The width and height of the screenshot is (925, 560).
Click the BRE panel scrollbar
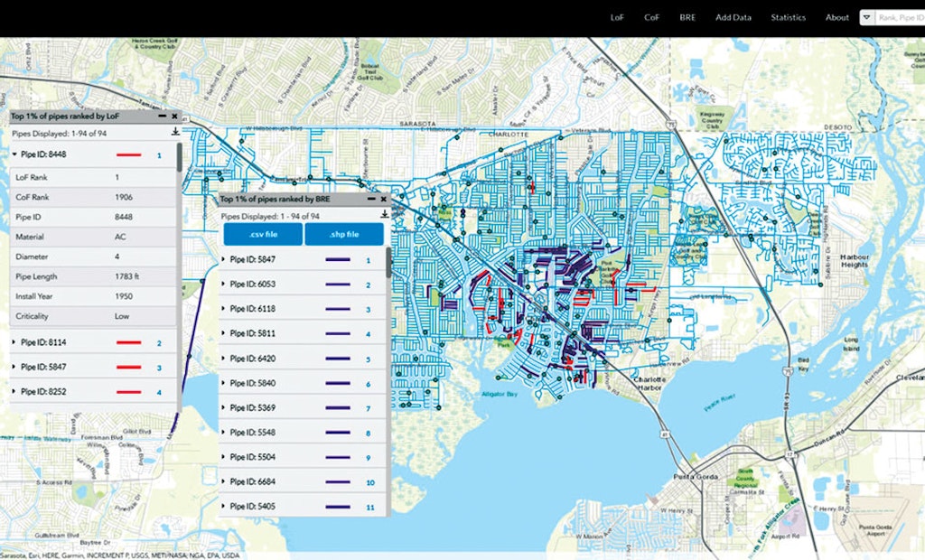388,263
